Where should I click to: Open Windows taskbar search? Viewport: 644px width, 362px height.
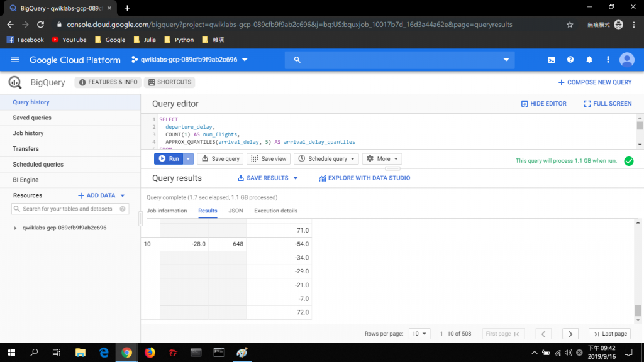pyautogui.click(x=34, y=353)
